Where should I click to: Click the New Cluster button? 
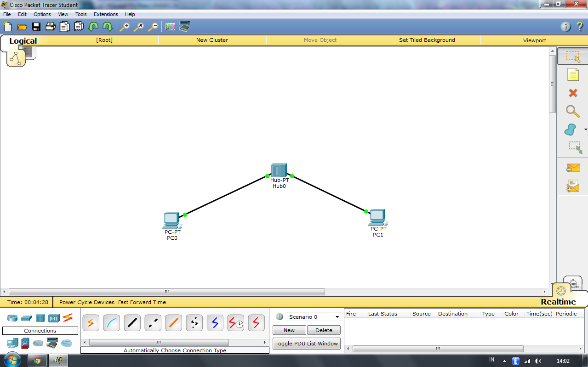coord(212,40)
